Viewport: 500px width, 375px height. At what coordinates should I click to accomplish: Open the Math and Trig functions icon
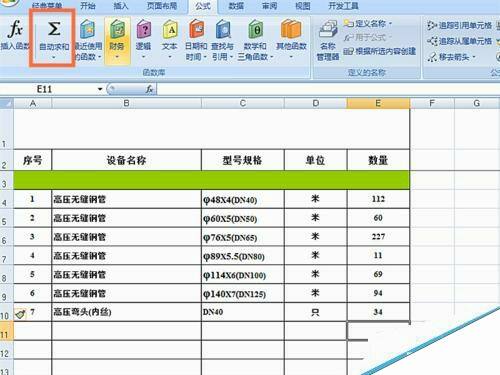(x=256, y=29)
